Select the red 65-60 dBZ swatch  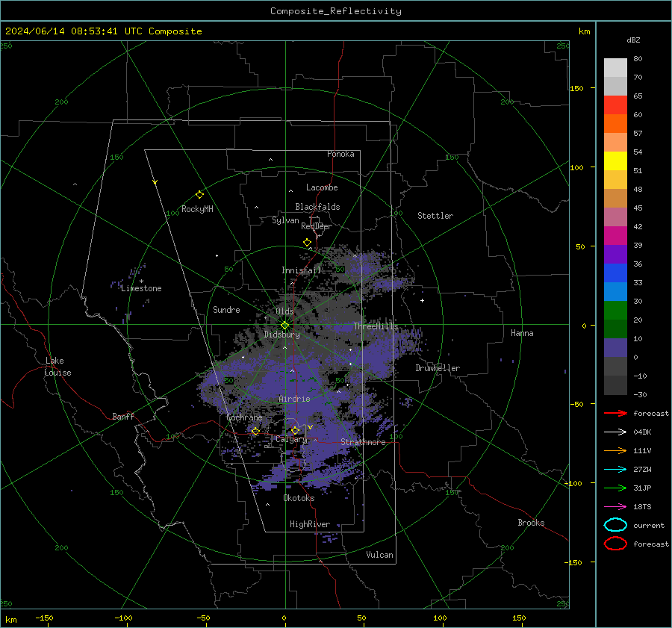click(615, 105)
